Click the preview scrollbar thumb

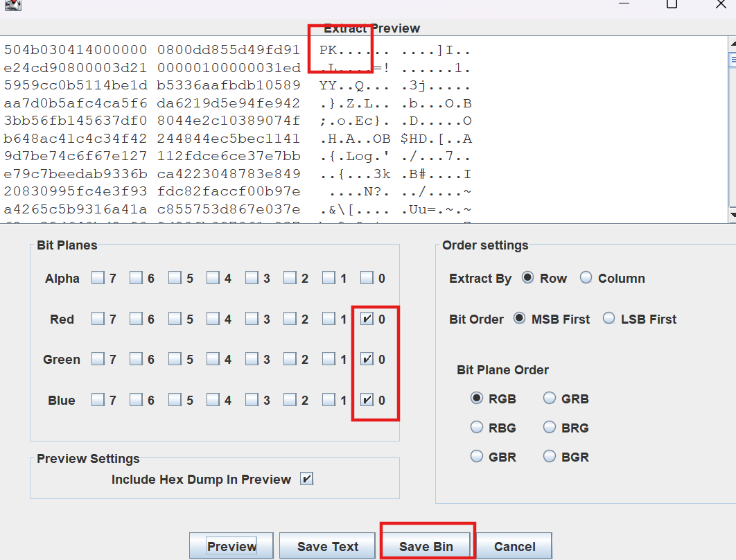(x=733, y=60)
